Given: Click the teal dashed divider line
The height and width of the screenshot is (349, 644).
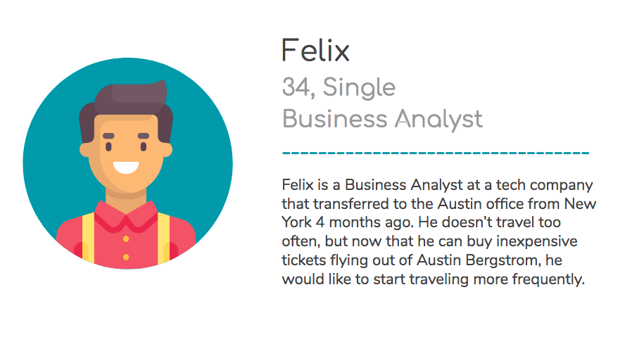Looking at the screenshot, I should point(436,153).
